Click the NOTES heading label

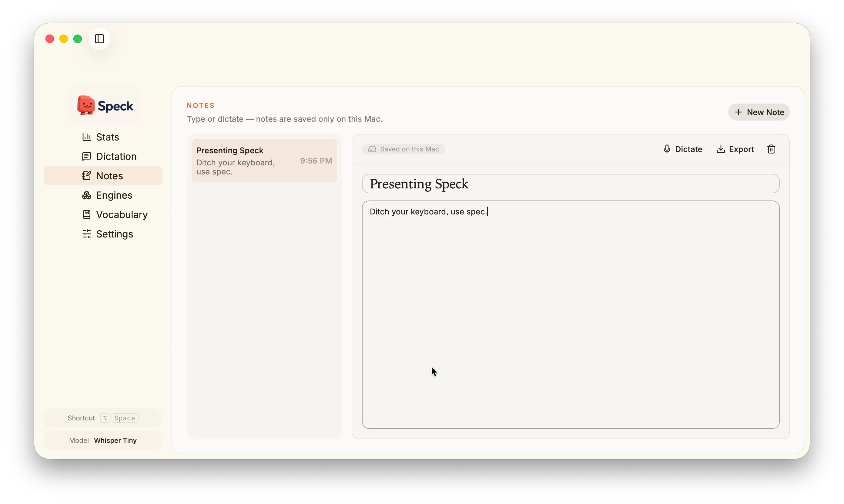(201, 105)
